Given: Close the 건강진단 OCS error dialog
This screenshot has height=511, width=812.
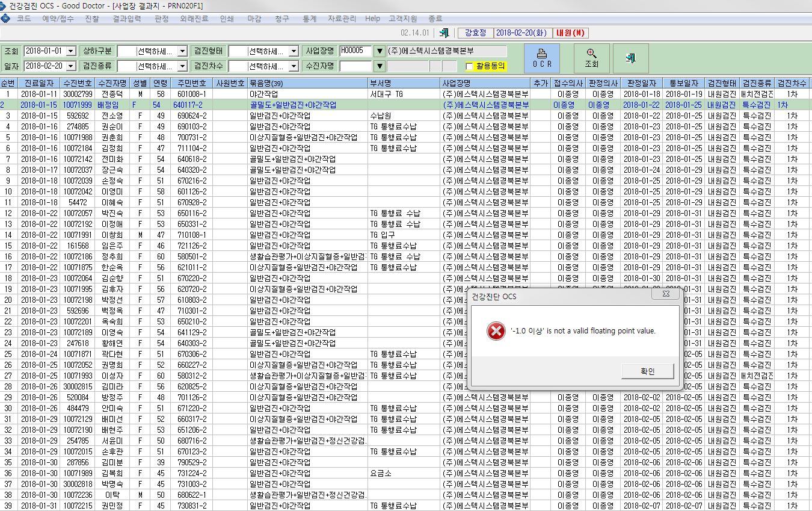Looking at the screenshot, I should point(666,294).
